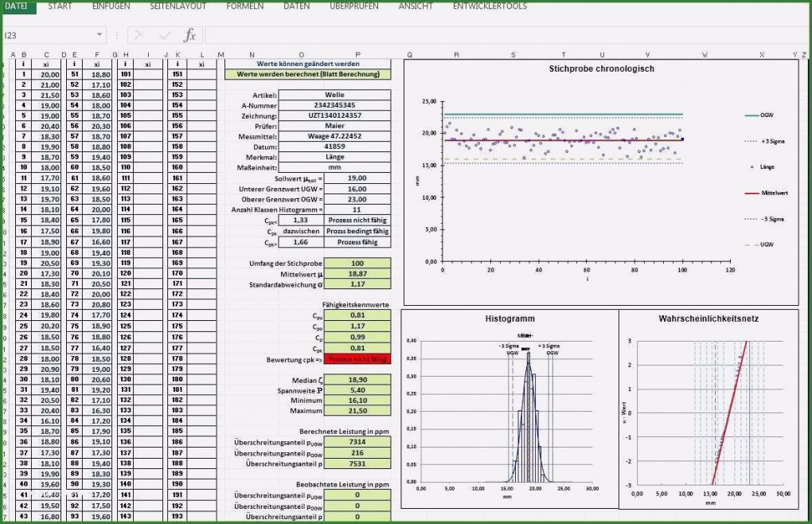Go to the SEITENLAYOUT ribbon tab
Screen dimensions: 812x524
pyautogui.click(x=178, y=6)
